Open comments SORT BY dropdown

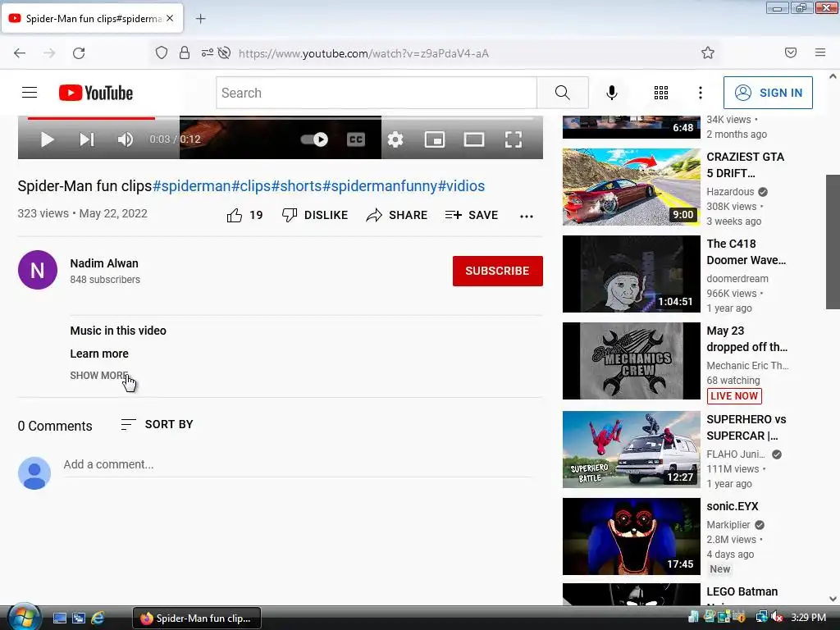[157, 424]
